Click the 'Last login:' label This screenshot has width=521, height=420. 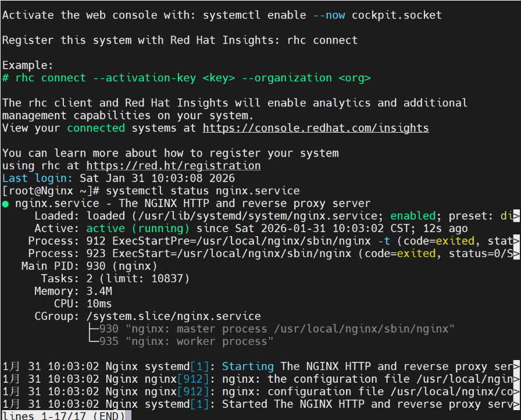point(37,179)
